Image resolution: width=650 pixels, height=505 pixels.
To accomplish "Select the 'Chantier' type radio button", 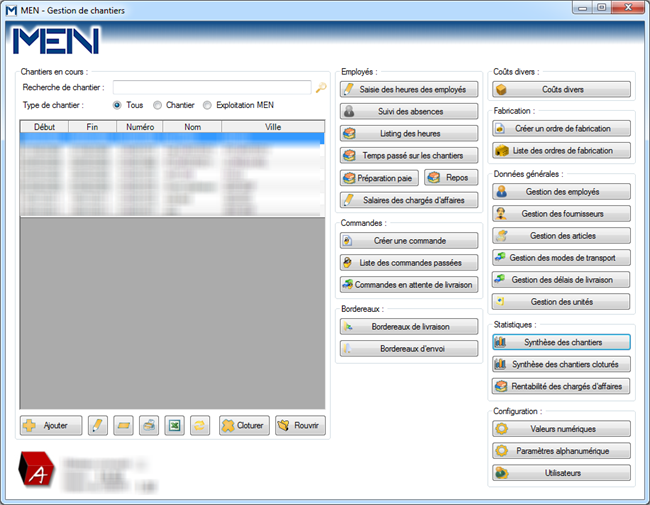I will (x=158, y=105).
